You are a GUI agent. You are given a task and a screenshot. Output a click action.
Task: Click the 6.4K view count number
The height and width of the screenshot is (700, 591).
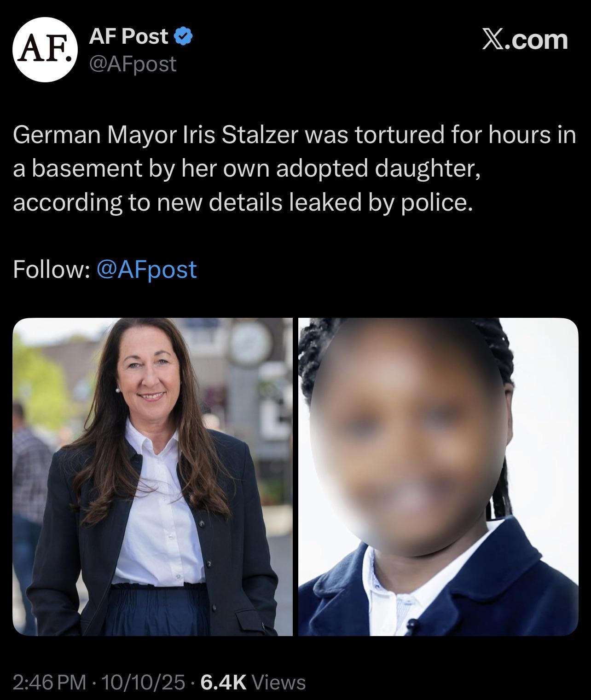224,682
